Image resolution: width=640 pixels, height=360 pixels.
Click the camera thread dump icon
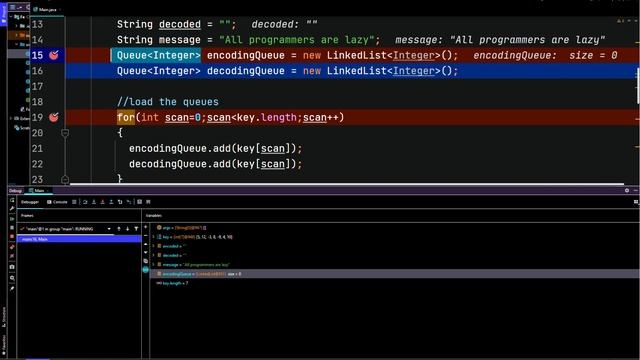coord(12,267)
